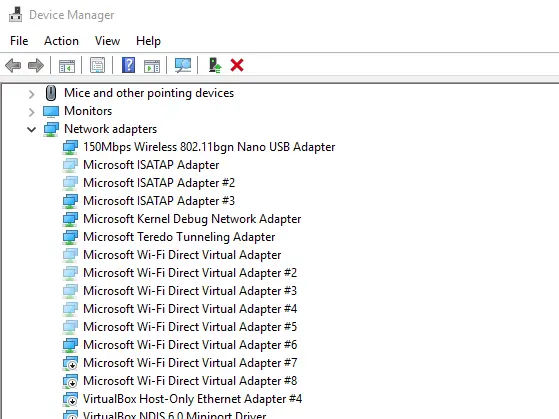Open the View menu
Screen dimensions: 559x419
tap(107, 41)
